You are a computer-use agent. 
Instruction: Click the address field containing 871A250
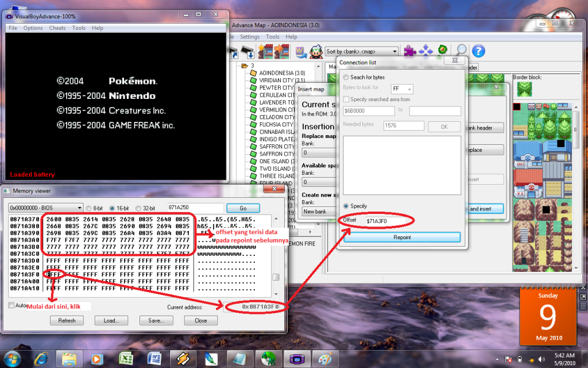[195, 207]
